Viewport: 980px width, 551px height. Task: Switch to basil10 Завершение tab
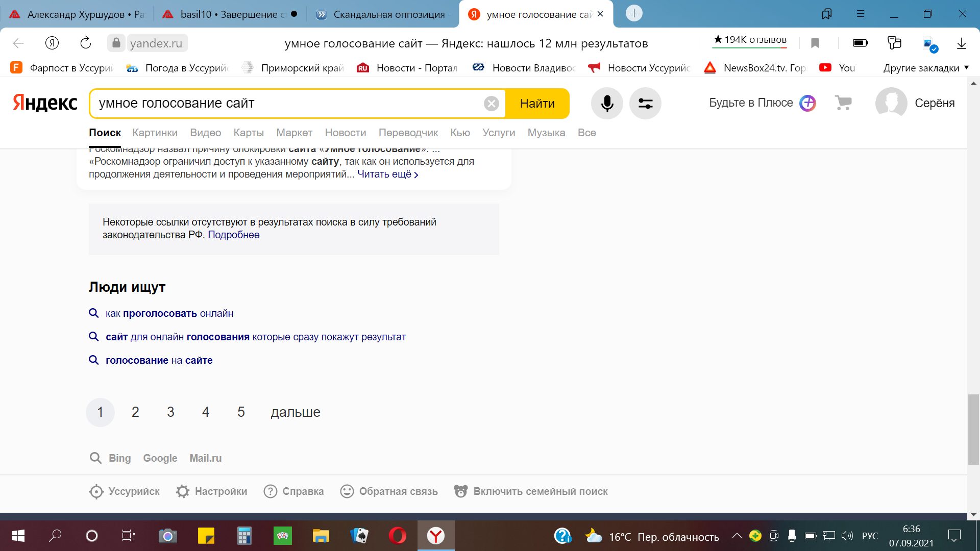point(229,14)
